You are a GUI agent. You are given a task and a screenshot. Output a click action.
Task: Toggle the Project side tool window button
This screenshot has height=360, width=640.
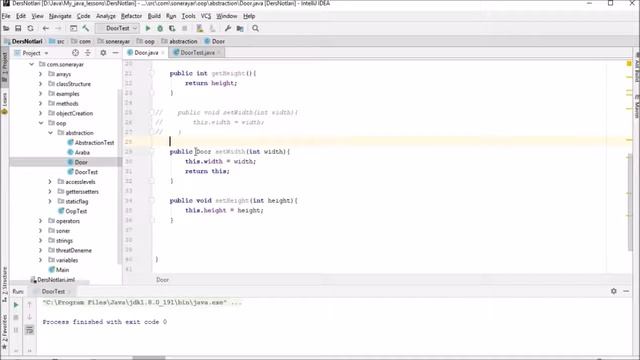(4, 67)
